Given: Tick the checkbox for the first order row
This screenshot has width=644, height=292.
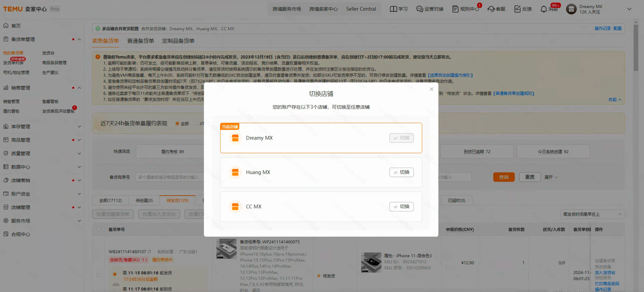Looking at the screenshot, I should 99,275.
